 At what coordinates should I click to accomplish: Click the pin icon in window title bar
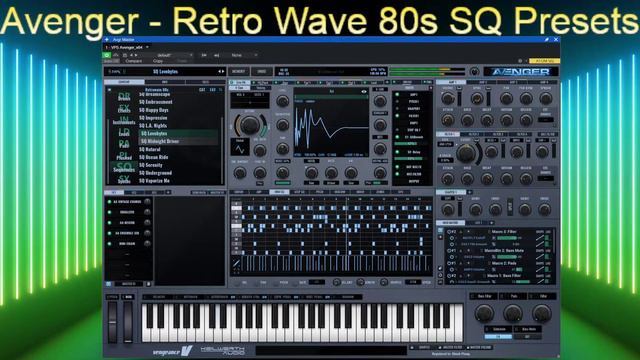click(547, 40)
